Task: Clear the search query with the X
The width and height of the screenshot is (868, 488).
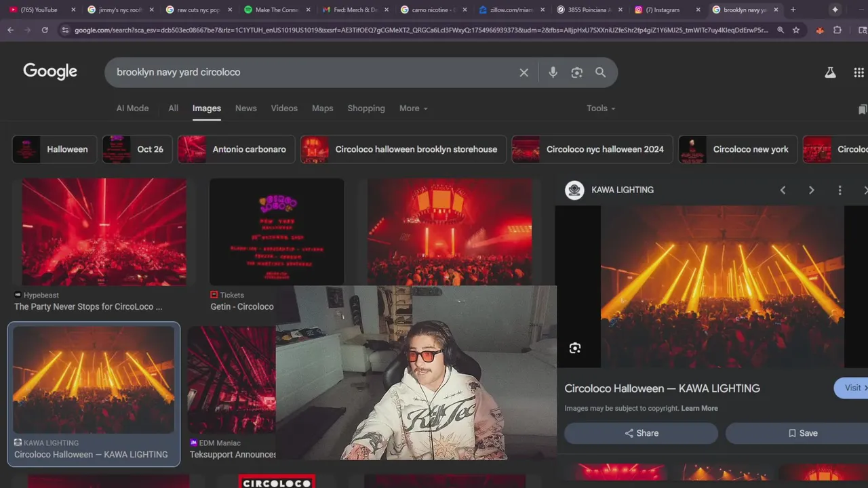Action: [524, 73]
